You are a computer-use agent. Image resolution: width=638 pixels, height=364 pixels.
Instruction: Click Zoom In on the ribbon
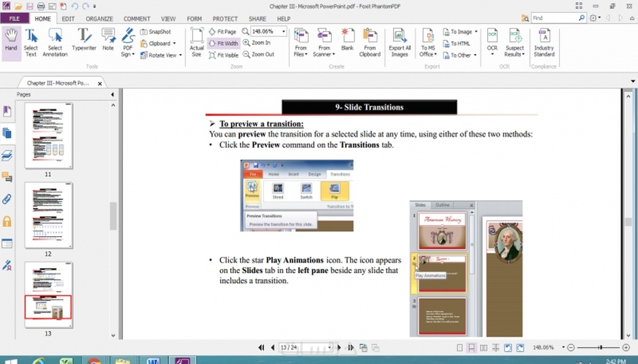[x=257, y=43]
